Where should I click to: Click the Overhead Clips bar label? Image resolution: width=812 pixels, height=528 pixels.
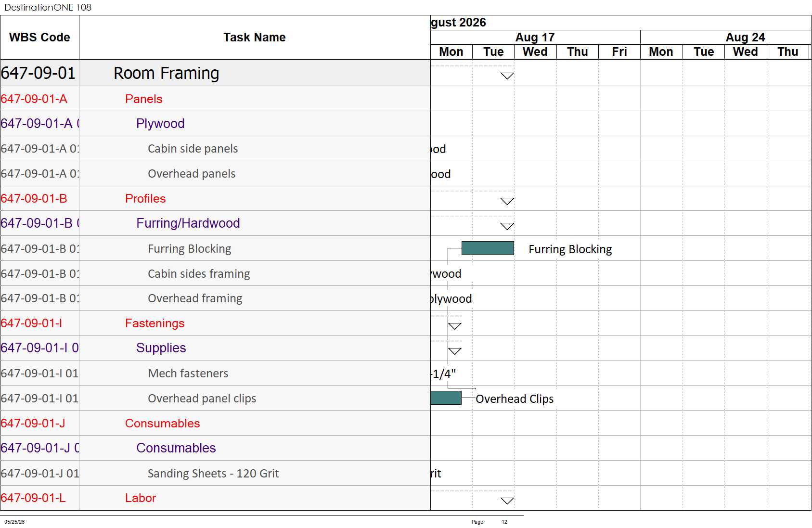[x=515, y=399]
